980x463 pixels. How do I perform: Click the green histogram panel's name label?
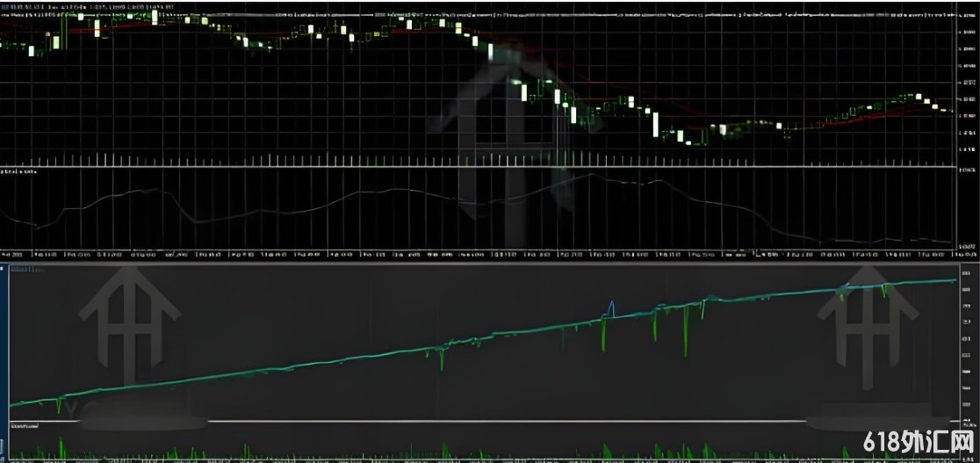24,425
